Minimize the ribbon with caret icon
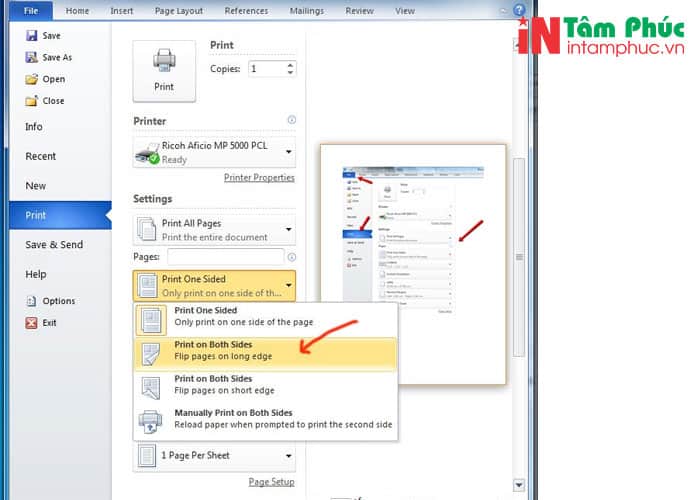 click(504, 10)
